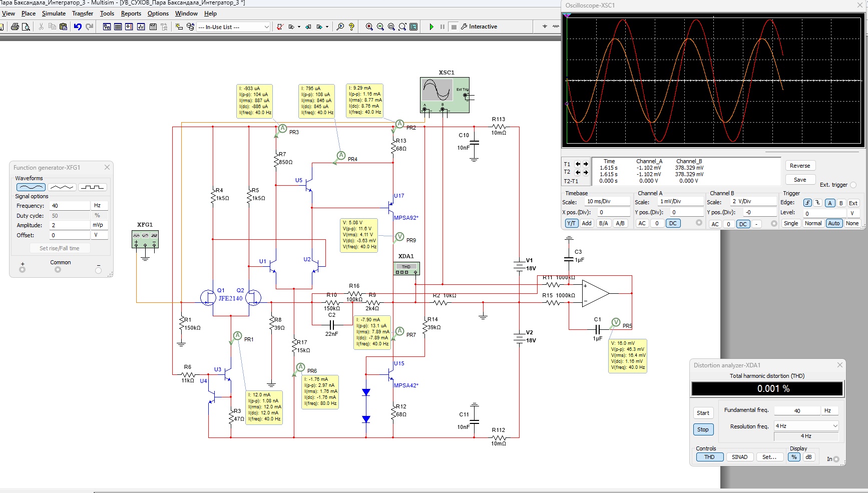Click the Undo arrow icon
This screenshot has height=493, width=868.
click(x=78, y=27)
